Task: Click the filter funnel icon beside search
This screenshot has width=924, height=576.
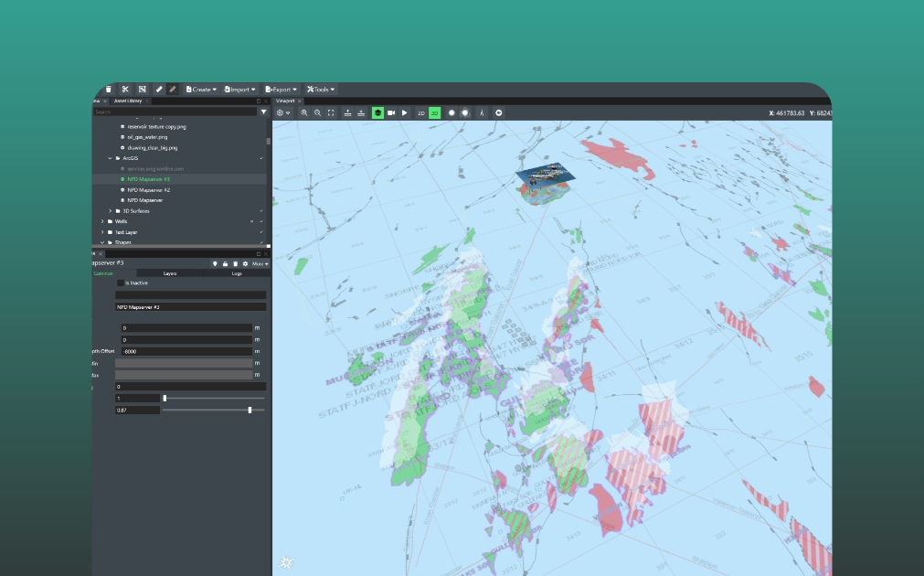Action: click(264, 112)
